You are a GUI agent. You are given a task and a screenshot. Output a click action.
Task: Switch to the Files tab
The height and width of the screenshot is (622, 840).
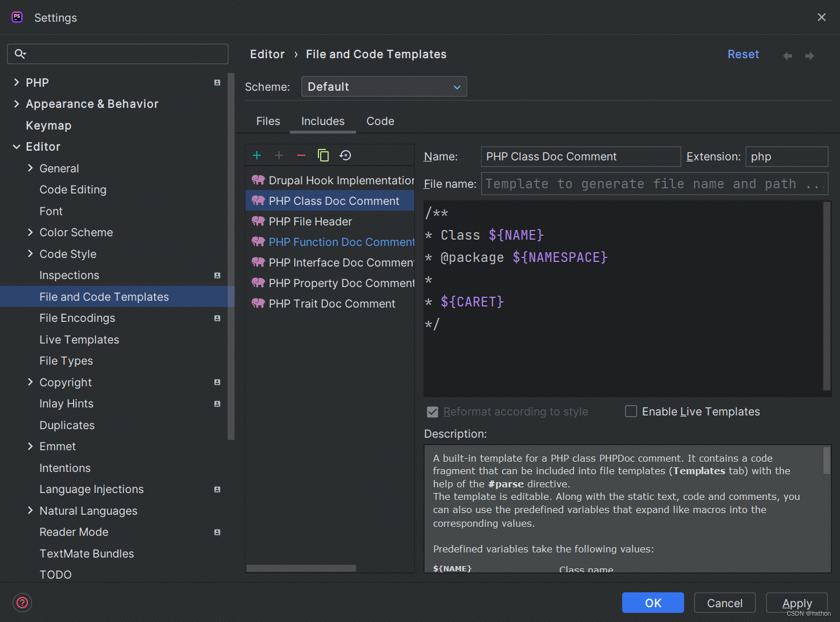click(268, 121)
